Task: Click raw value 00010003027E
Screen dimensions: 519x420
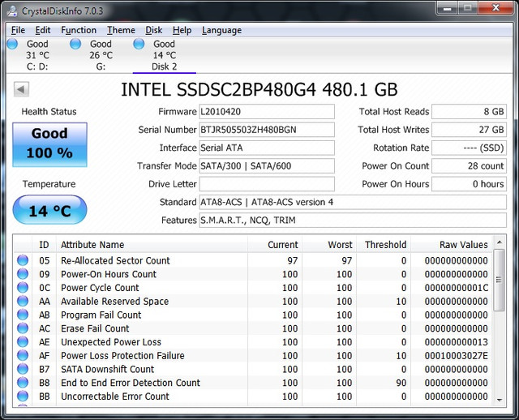Action: 457,355
